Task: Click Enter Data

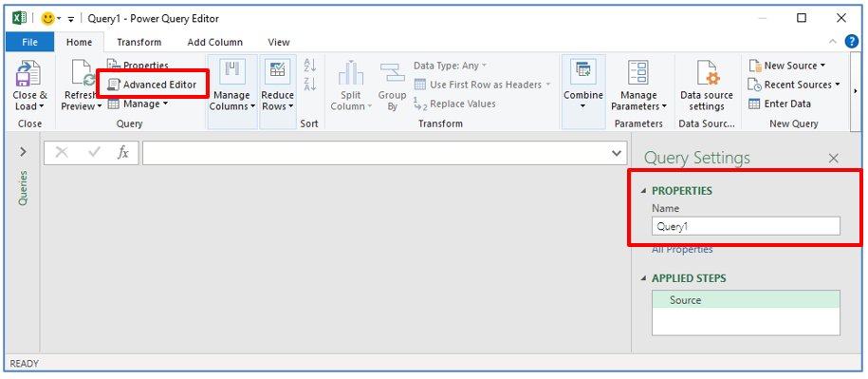Action: coord(780,104)
